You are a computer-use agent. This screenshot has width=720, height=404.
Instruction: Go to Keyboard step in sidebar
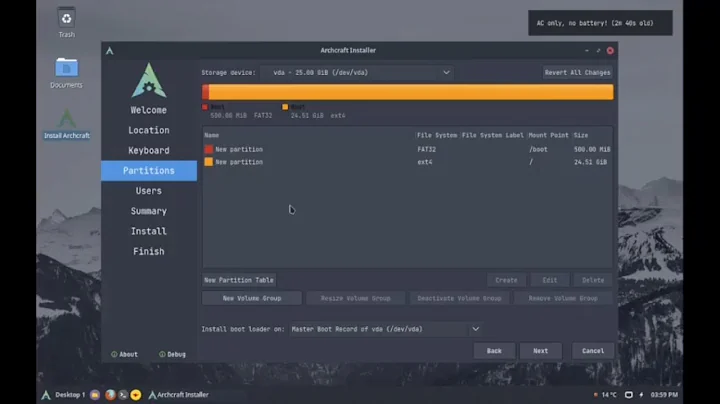(149, 151)
